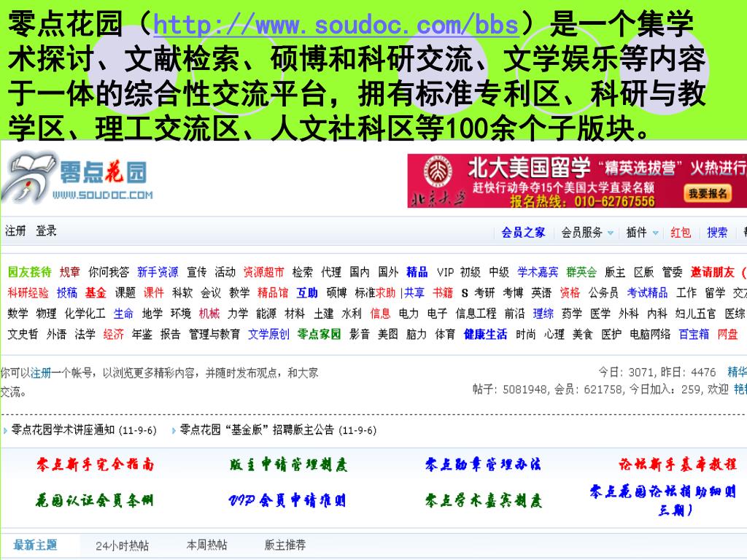Open the 书籍 forum link

(443, 292)
